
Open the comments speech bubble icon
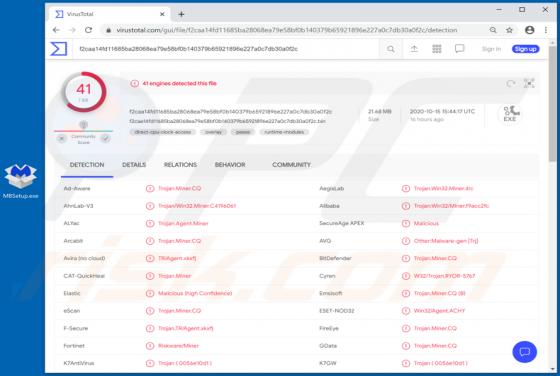click(460, 49)
